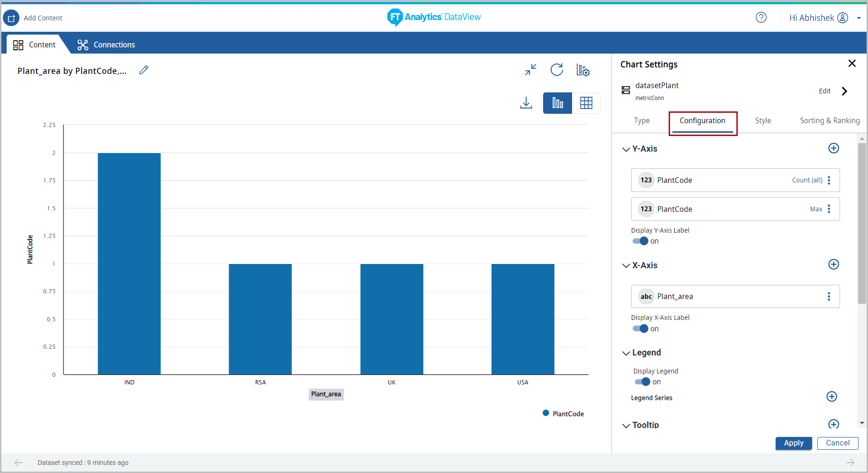Open user account dropdown arrow
Image resolution: width=868 pixels, height=473 pixels.
[x=859, y=18]
